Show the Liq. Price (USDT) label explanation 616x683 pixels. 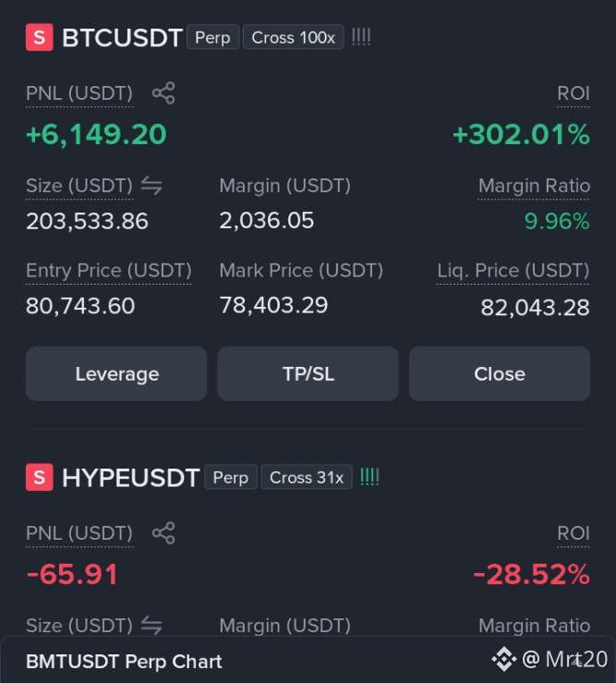point(513,271)
